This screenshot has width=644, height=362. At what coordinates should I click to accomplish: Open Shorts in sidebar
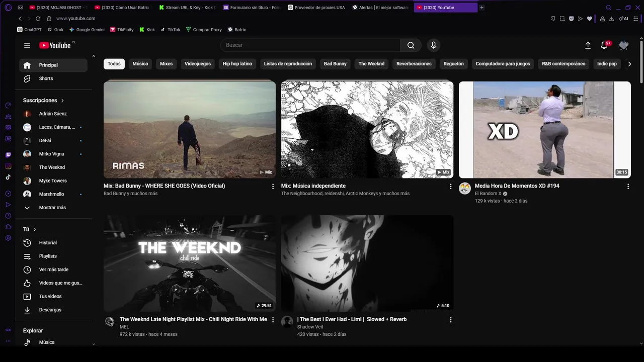point(53,79)
